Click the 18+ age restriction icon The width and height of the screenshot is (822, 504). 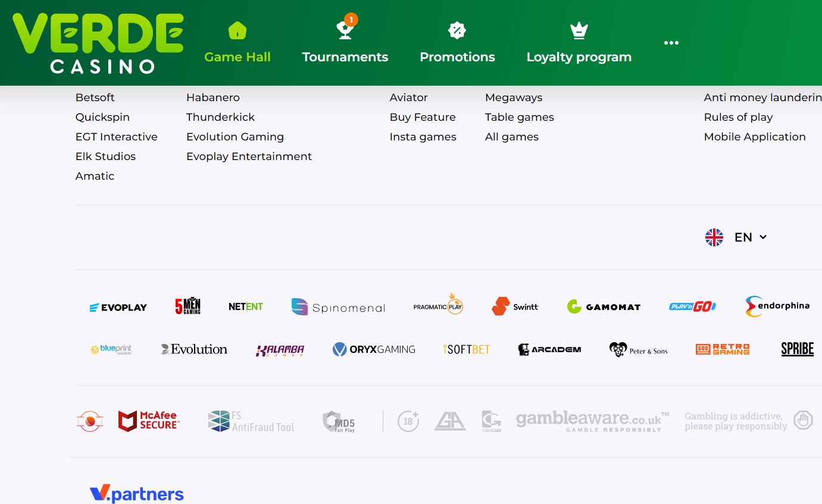tap(408, 421)
